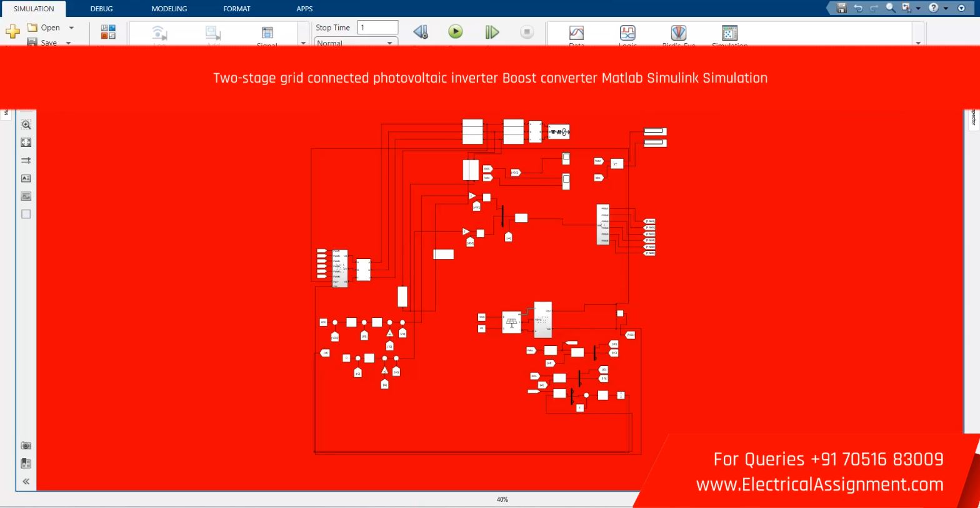Expand the Review Results gallery arrow
Image resolution: width=980 pixels, height=508 pixels.
click(918, 43)
